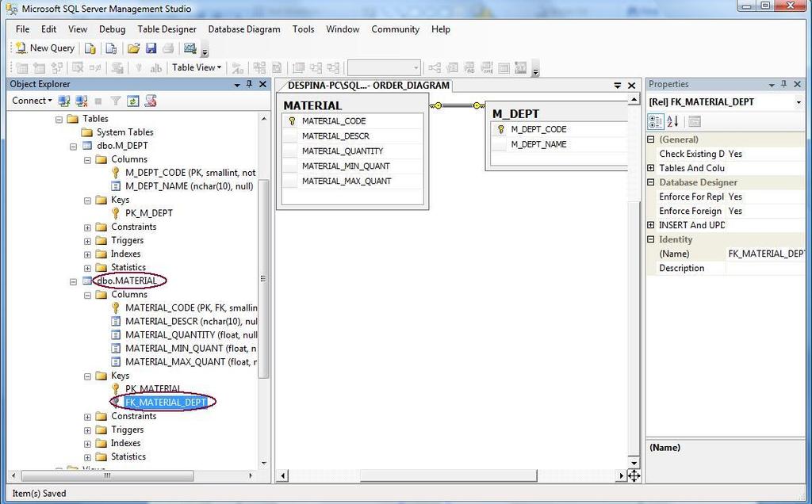Viewport: 812px width, 504px height.
Task: Click the Object Explorer horizontal scrollbar thumb
Action: (107, 475)
